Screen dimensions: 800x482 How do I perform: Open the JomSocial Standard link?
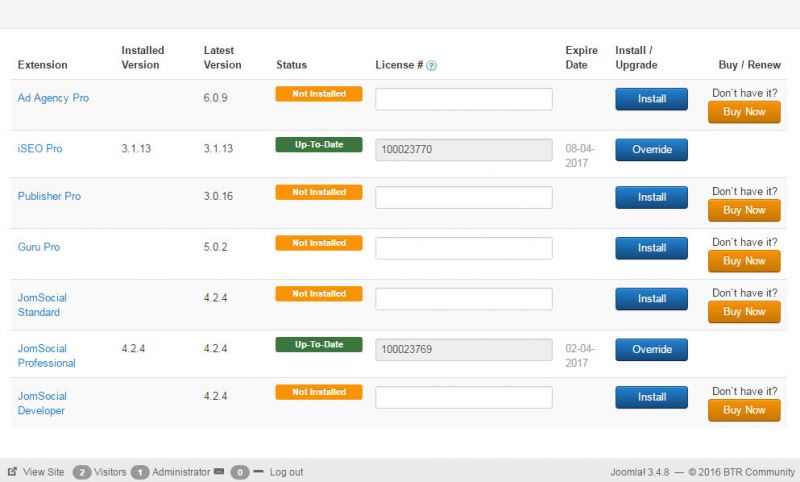(42, 305)
